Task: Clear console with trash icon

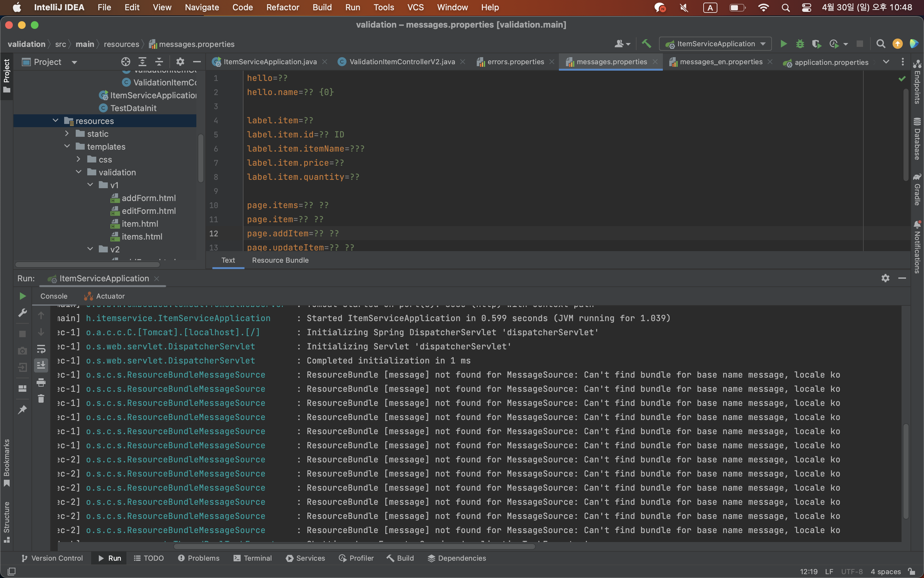Action: tap(41, 399)
